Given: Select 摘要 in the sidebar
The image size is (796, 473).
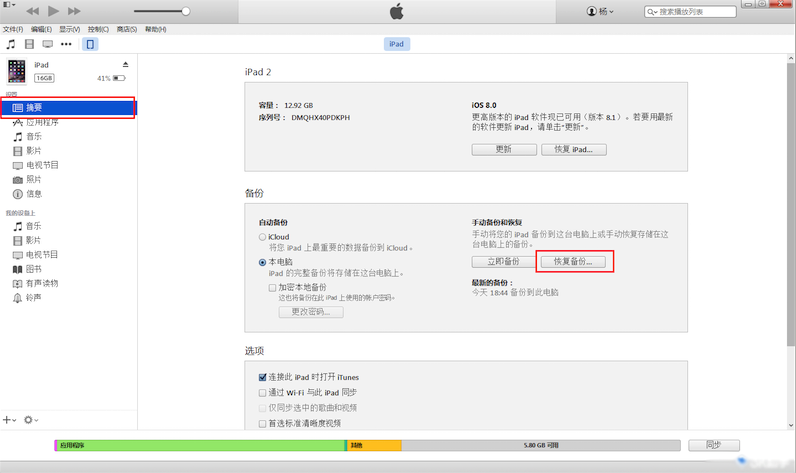Looking at the screenshot, I should coord(69,108).
